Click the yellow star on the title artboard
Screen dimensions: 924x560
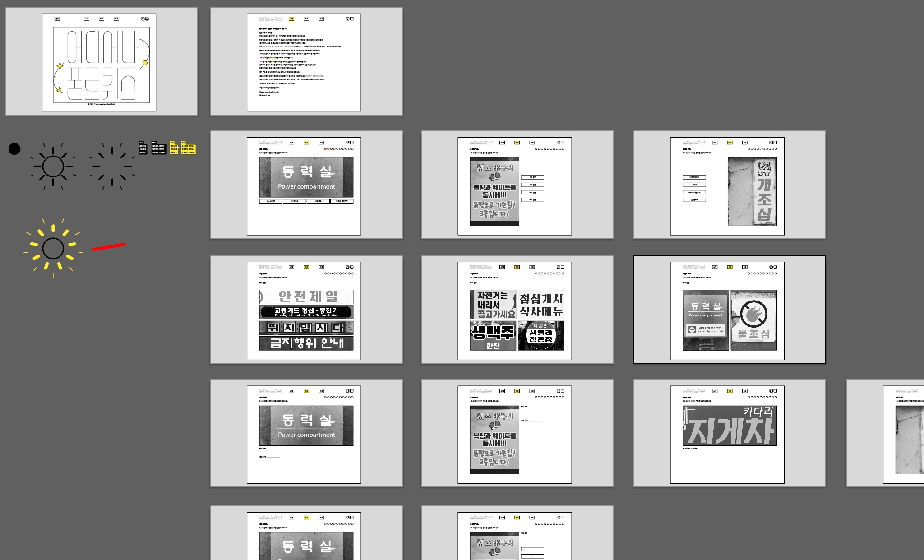[x=60, y=66]
